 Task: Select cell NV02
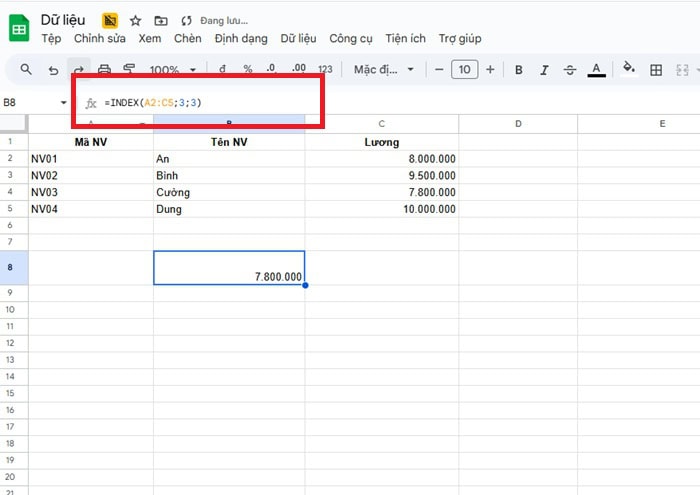(91, 175)
